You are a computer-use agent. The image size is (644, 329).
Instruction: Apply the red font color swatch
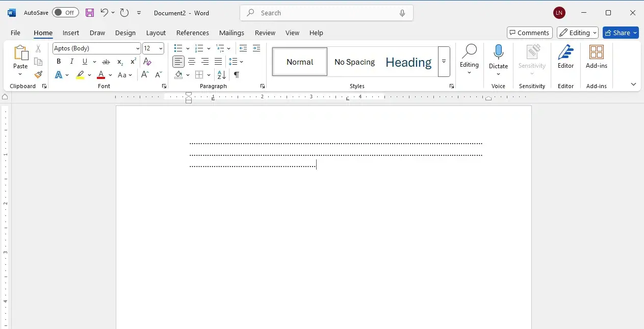click(101, 75)
